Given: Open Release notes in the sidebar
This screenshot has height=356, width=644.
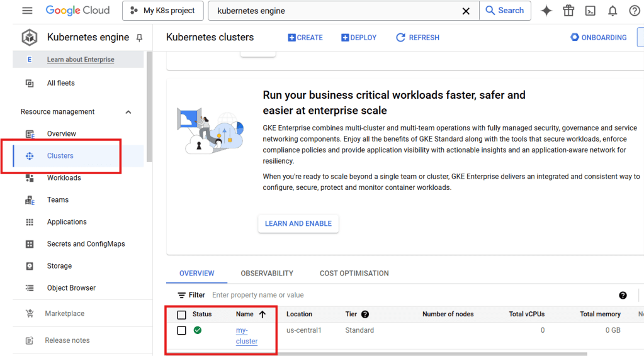Looking at the screenshot, I should click(67, 340).
